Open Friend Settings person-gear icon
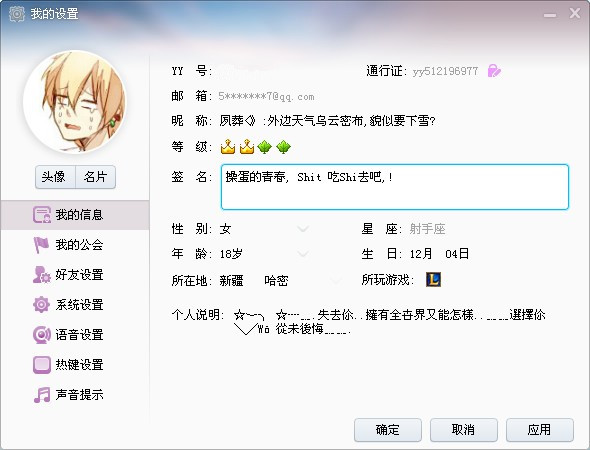The width and height of the screenshot is (590, 450). coord(41,275)
